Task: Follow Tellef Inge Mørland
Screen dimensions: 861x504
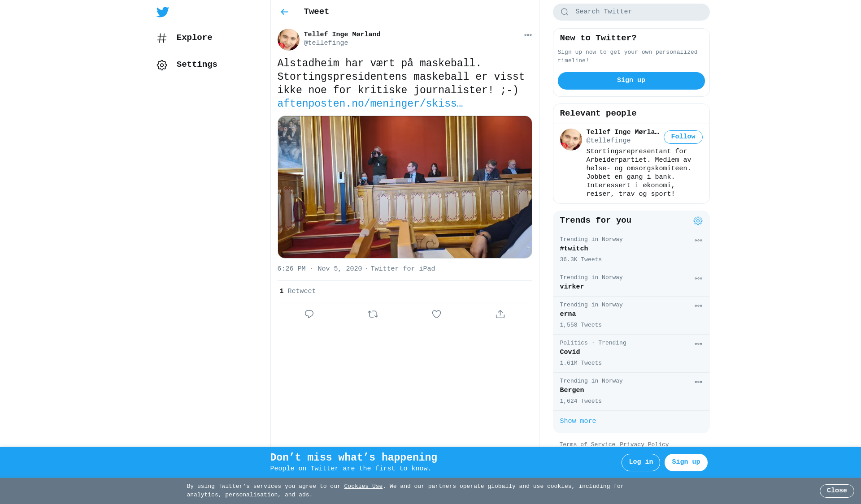Action: click(683, 137)
